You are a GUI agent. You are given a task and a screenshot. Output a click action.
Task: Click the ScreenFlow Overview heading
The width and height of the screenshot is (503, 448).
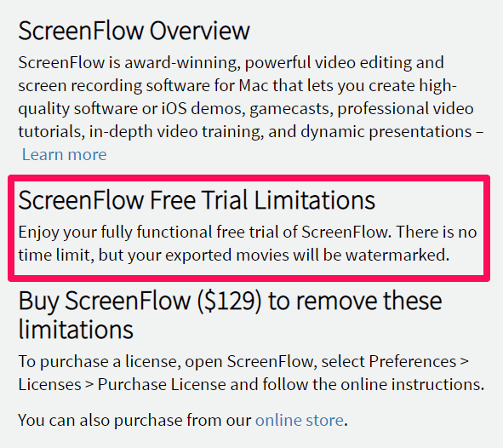coord(134,31)
